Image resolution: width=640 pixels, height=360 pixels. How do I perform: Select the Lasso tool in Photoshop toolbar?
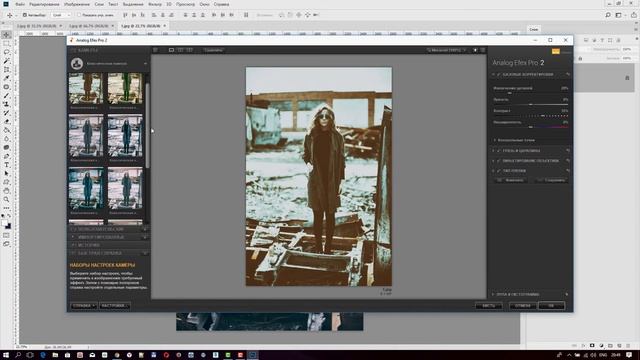(6, 52)
